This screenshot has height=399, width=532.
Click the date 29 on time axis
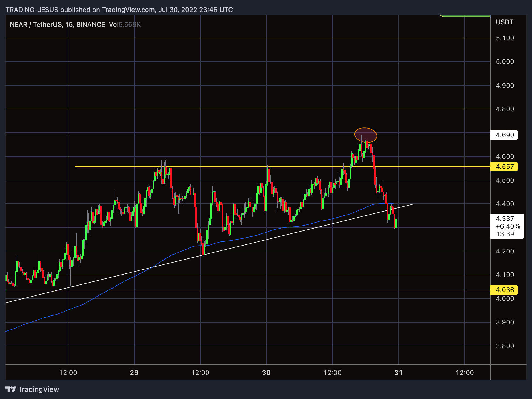pos(134,373)
